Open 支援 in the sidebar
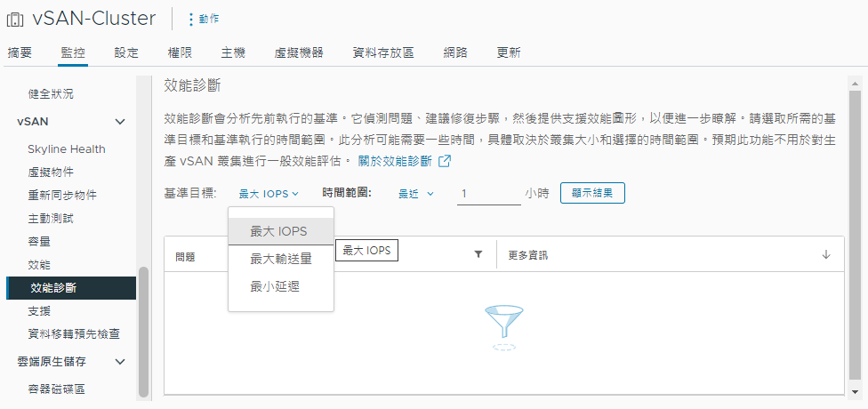868x409 pixels. tap(39, 311)
